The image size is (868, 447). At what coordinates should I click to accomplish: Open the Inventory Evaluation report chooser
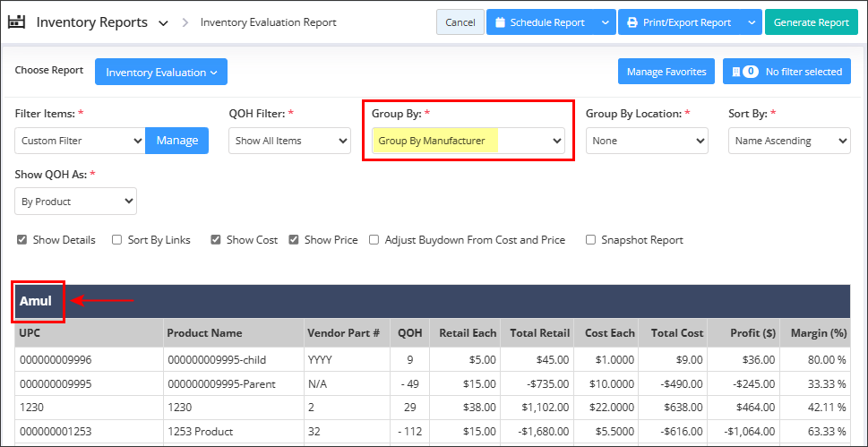pyautogui.click(x=161, y=72)
